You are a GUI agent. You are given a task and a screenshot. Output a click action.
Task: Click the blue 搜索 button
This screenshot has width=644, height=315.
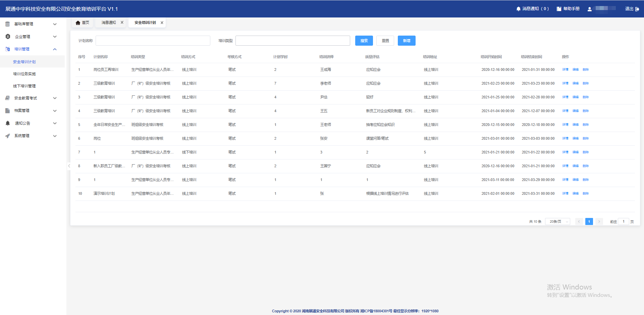[364, 41]
